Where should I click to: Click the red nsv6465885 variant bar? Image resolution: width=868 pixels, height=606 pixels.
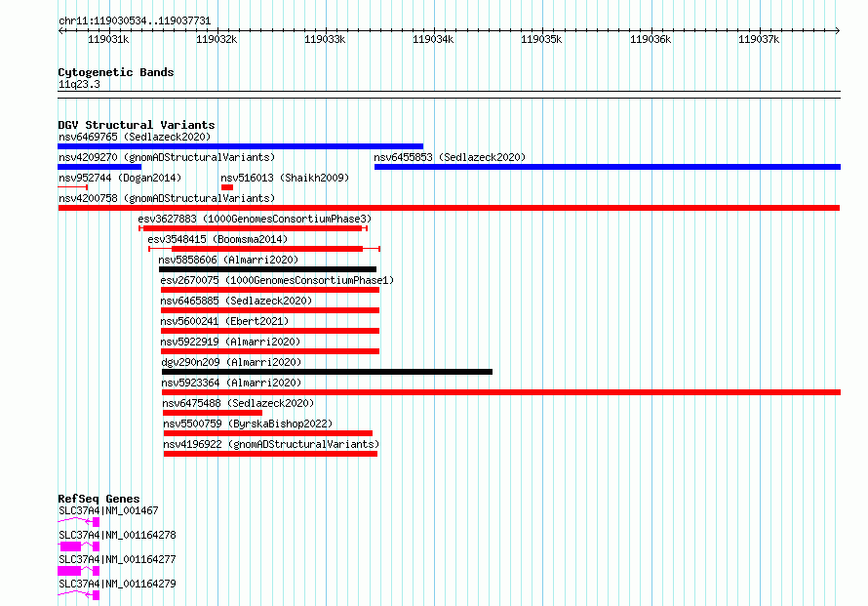270,310
